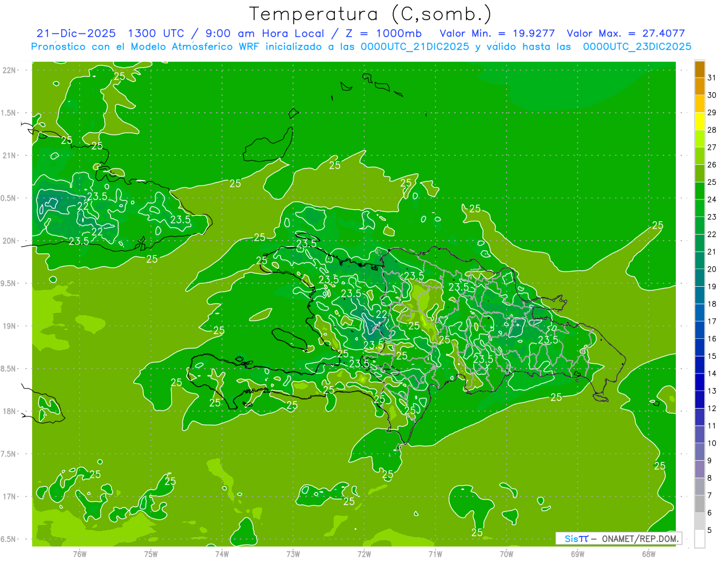The height and width of the screenshot is (562, 728).
Task: Click the '31' value on color scale
Action: point(712,78)
